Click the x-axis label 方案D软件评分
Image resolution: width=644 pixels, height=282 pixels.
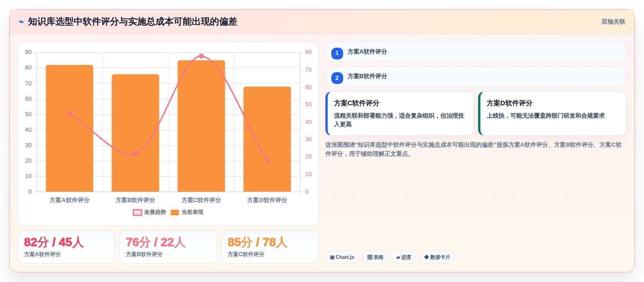267,200
